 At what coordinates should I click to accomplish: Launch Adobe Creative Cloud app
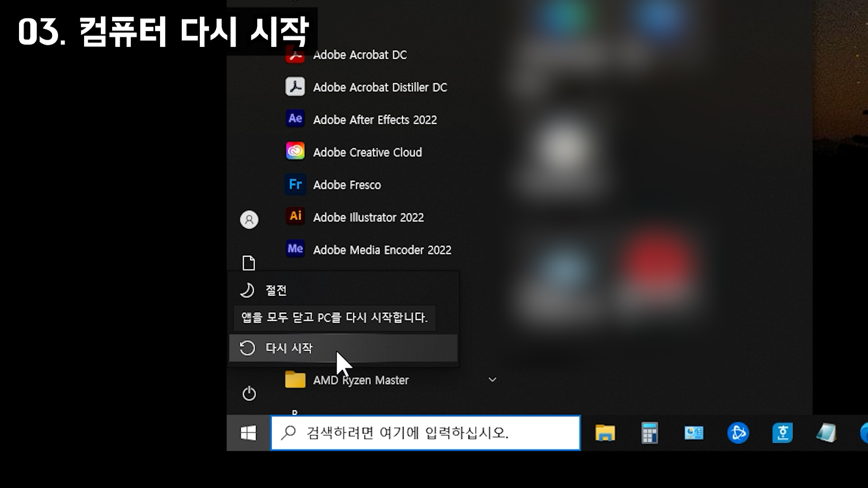click(367, 152)
